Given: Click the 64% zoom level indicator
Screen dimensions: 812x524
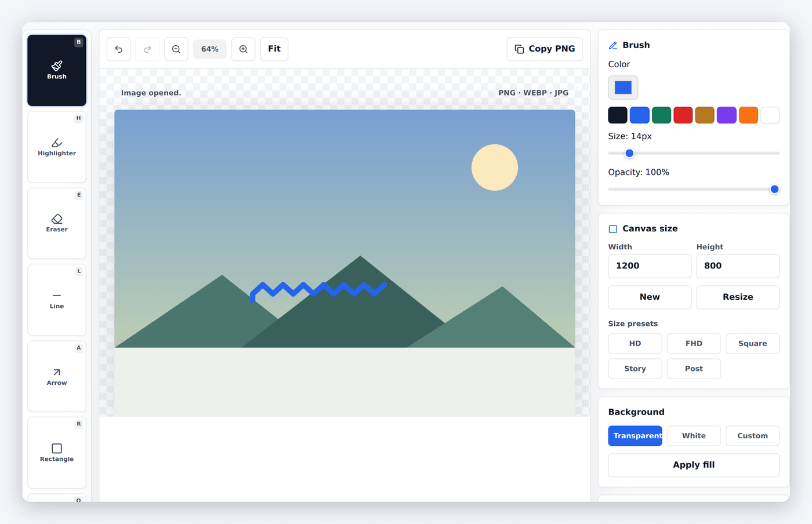Looking at the screenshot, I should coord(210,49).
